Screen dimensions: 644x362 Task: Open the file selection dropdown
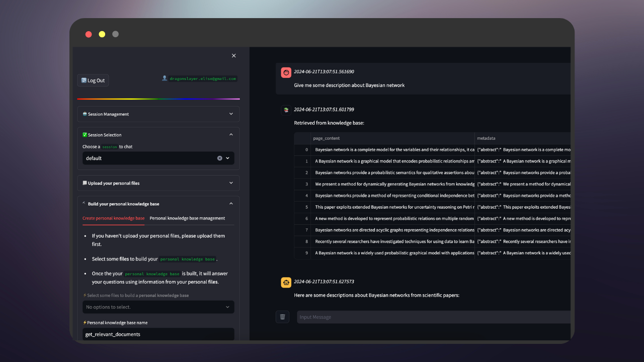[x=158, y=307]
